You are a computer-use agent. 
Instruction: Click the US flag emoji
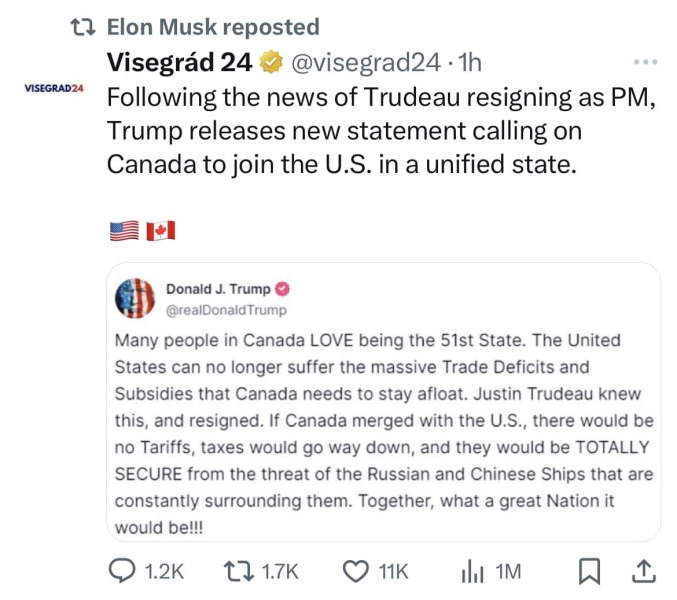pos(123,231)
